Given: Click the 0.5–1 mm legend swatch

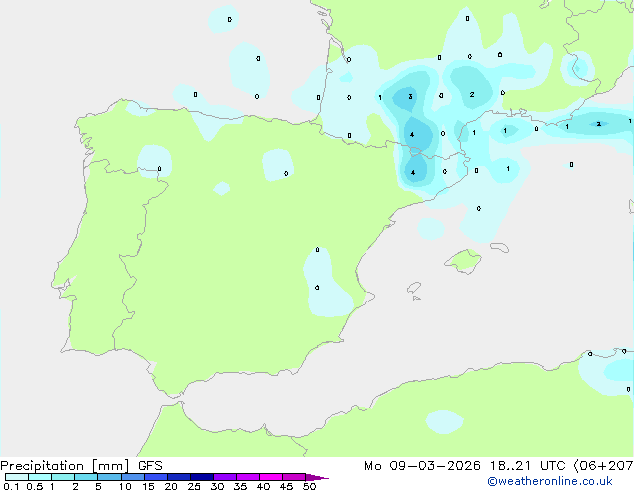Looking at the screenshot, I should [40, 477].
